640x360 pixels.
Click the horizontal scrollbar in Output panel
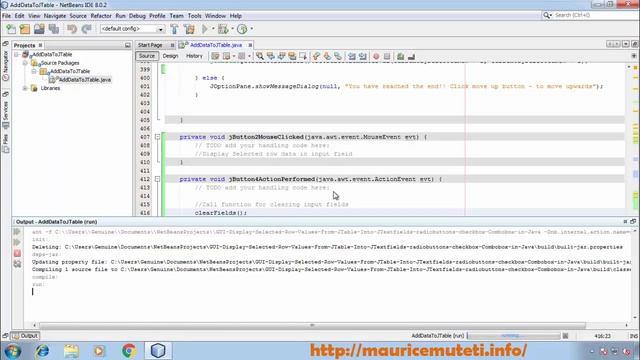312,325
